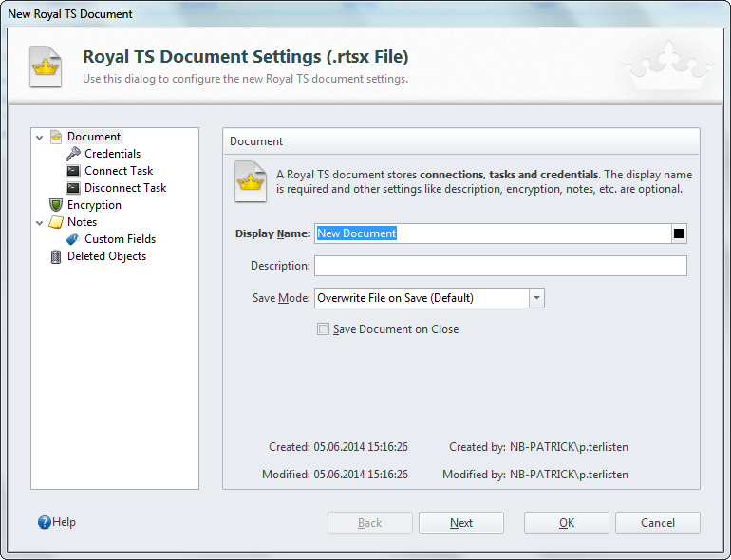731x560 pixels.
Task: Select the Document item in the tree
Action: coord(94,137)
